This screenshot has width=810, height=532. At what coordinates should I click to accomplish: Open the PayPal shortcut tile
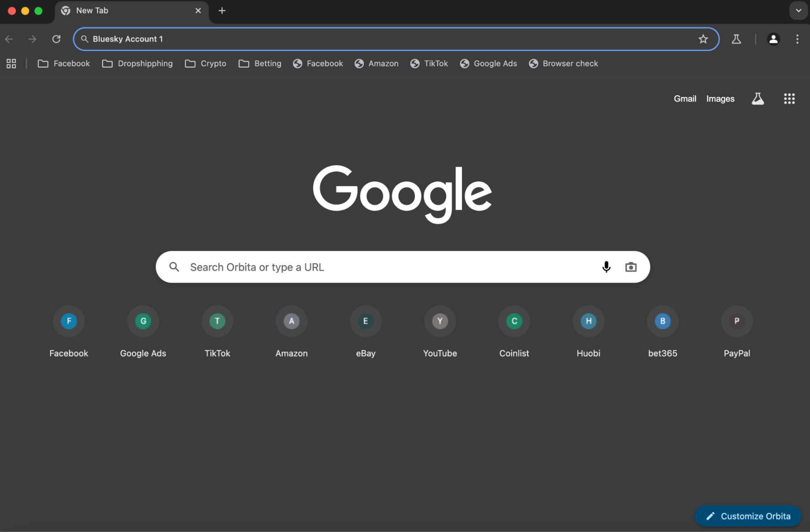tap(737, 332)
